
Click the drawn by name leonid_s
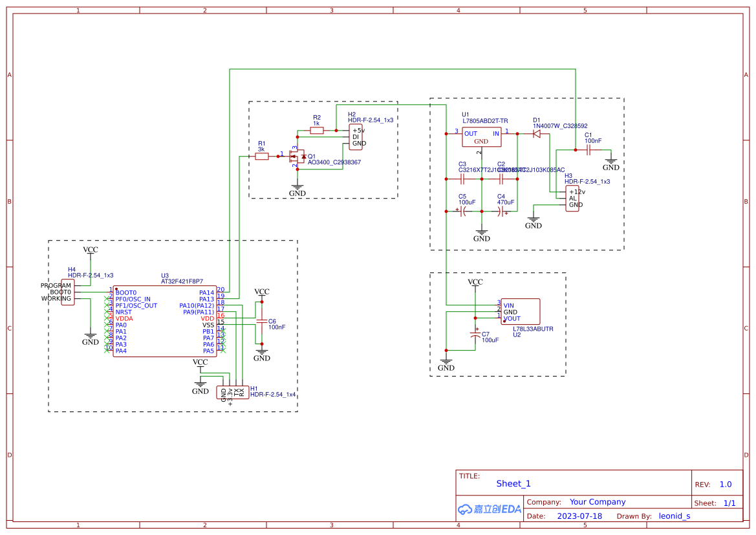click(675, 516)
